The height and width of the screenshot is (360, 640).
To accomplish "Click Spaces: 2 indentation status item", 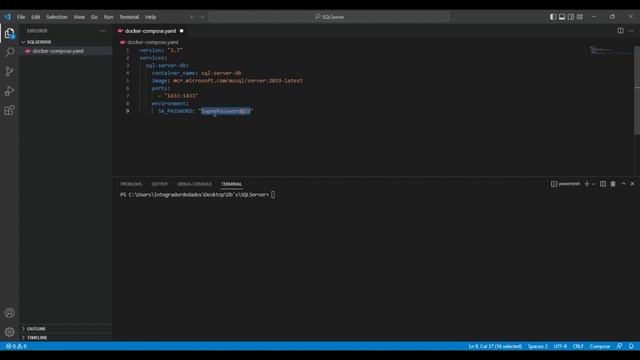I will pos(538,346).
